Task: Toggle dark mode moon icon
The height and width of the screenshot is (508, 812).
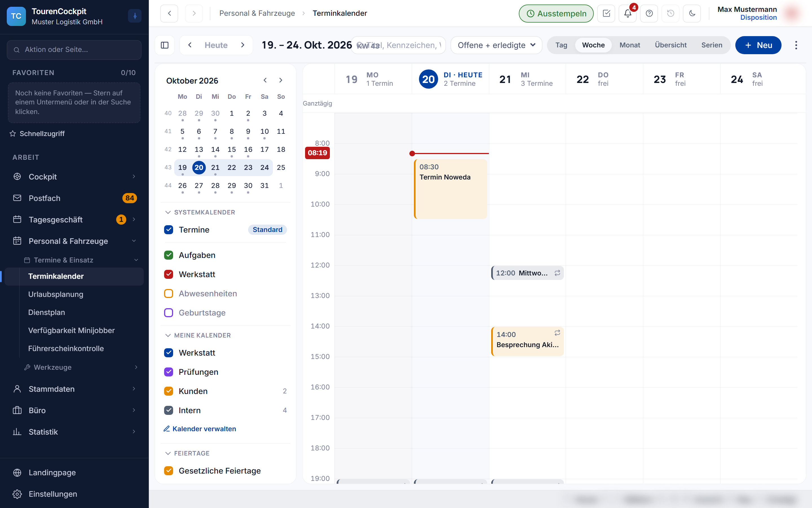Action: click(692, 14)
